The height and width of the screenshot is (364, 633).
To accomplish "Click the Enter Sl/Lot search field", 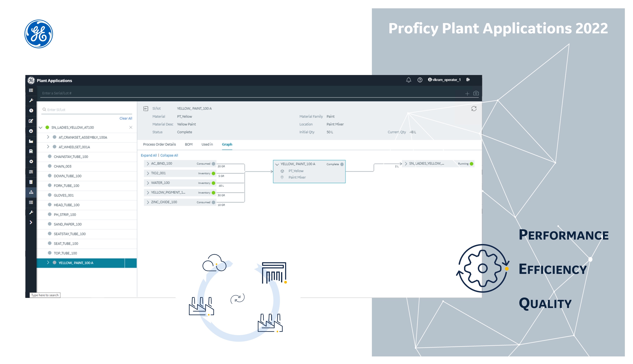I will [87, 110].
